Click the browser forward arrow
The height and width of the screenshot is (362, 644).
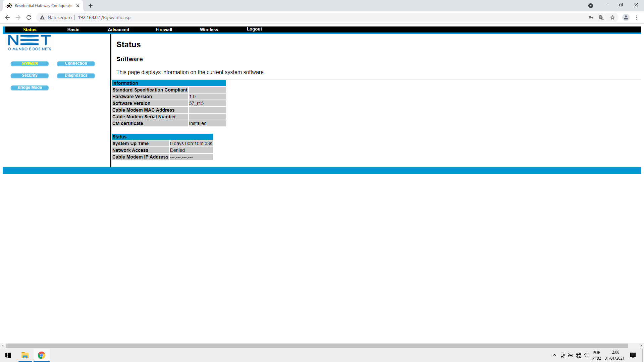(18, 17)
